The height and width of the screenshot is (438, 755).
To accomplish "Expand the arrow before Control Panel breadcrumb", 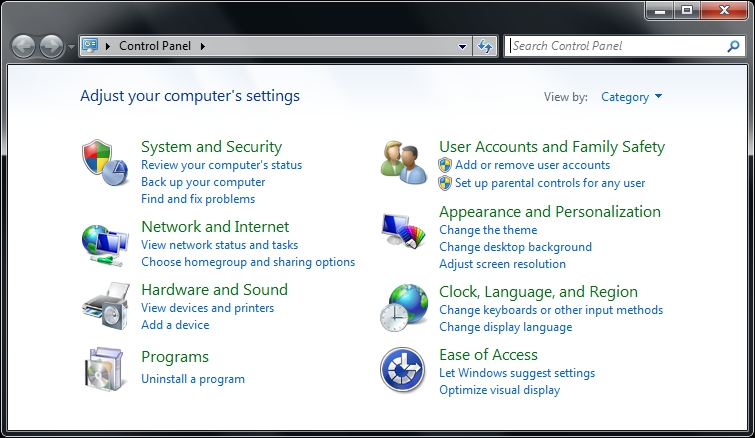I will tap(108, 46).
